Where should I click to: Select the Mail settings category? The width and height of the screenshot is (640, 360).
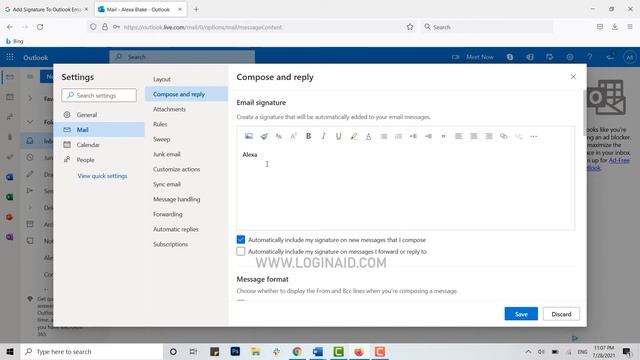(99, 130)
